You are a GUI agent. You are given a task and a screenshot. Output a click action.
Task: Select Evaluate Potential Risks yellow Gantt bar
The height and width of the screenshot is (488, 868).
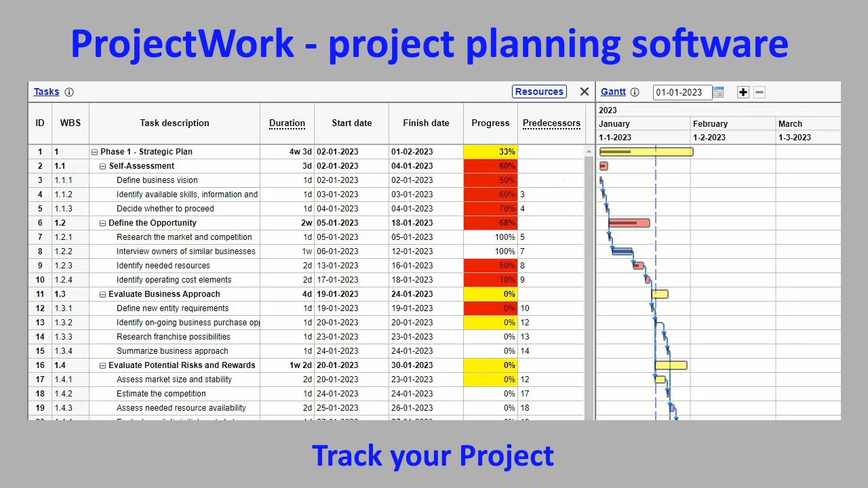pyautogui.click(x=671, y=365)
